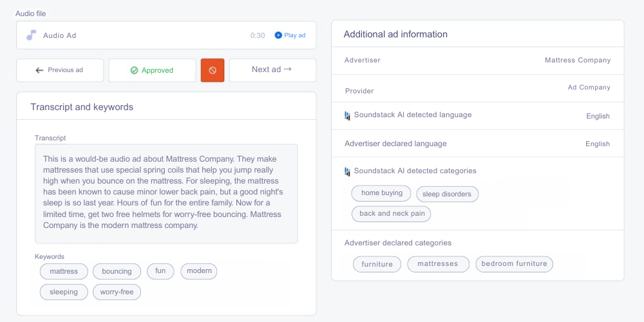Click the music note audio file icon
Viewport: 644px width, 322px height.
coord(31,35)
